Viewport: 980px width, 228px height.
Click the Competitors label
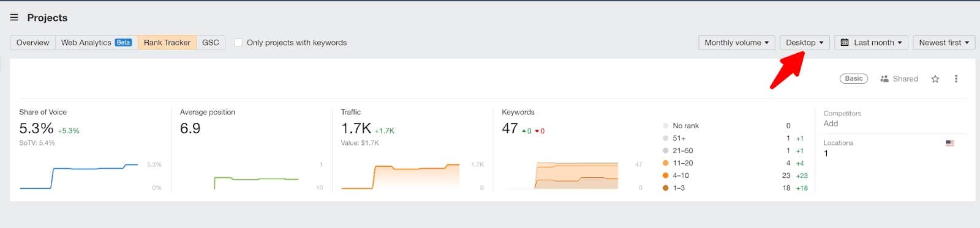842,114
